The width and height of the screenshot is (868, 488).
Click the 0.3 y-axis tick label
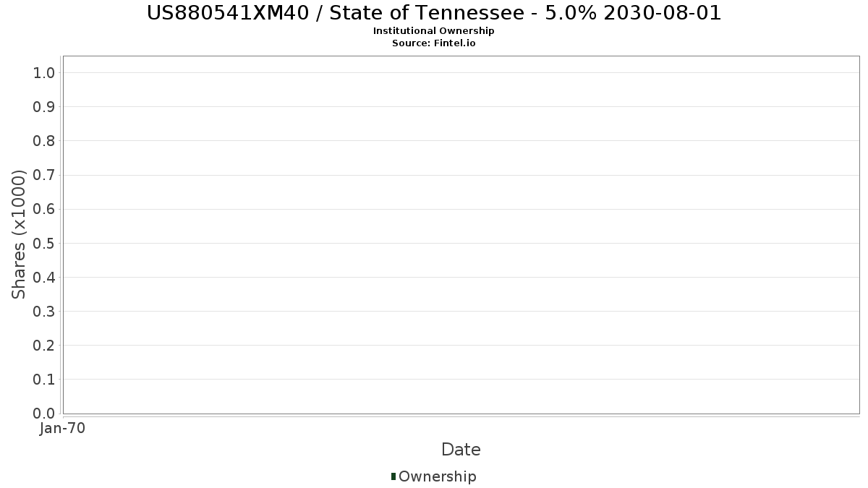44,311
